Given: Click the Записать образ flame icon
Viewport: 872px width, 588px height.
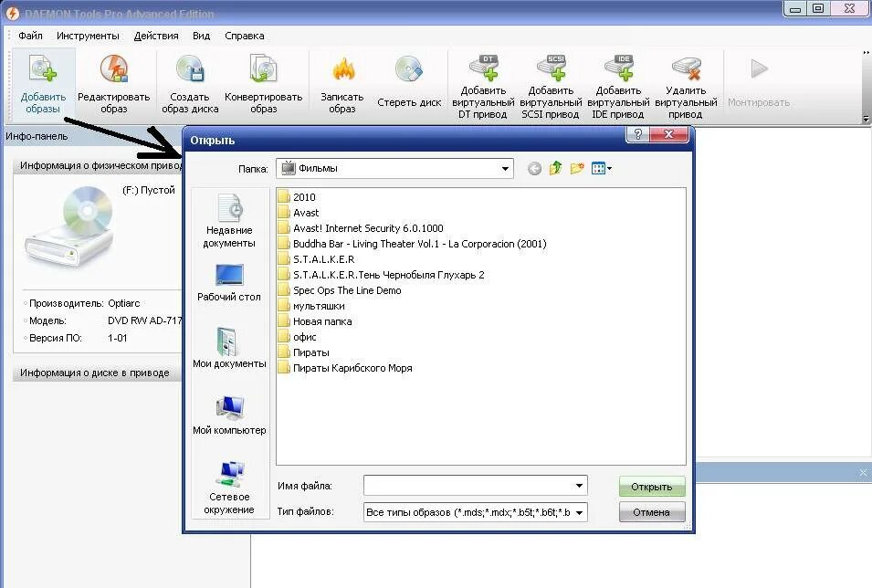Looking at the screenshot, I should pos(343,69).
